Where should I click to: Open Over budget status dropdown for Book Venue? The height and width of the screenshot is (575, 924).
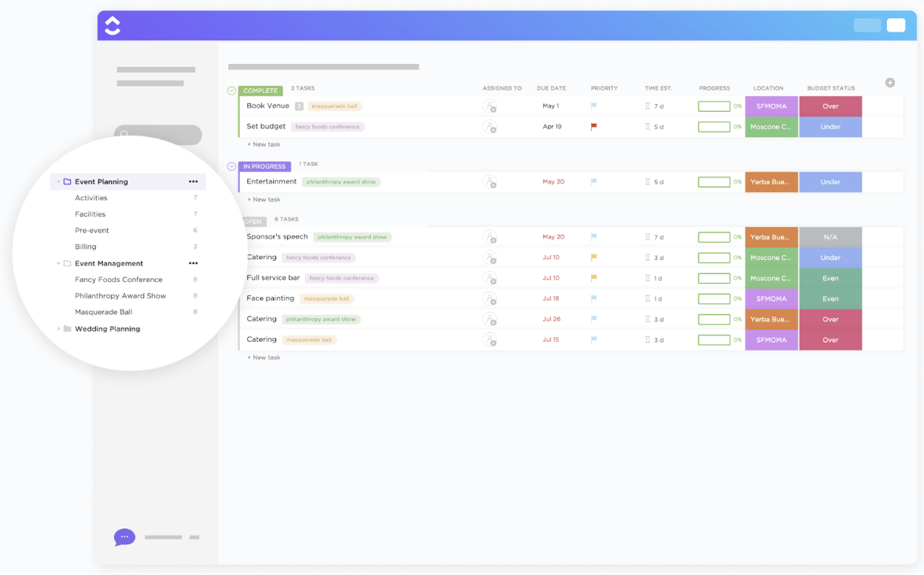pos(830,106)
